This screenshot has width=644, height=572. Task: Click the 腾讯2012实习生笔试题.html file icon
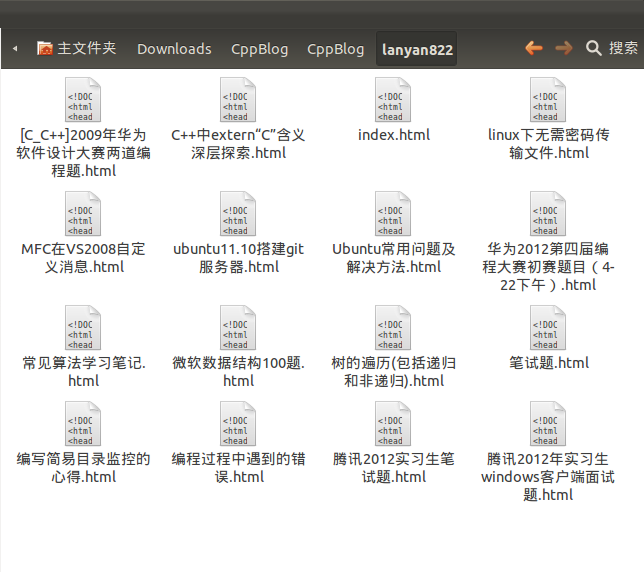pyautogui.click(x=393, y=425)
